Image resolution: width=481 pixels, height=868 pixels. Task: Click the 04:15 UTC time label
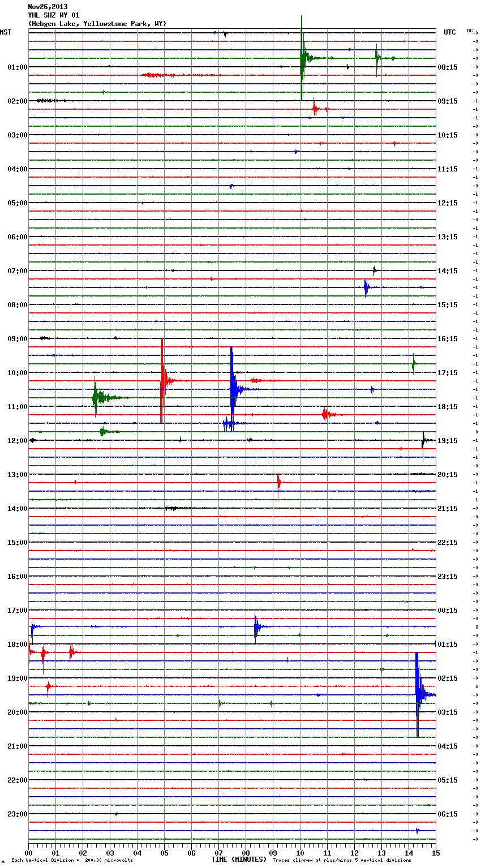tap(448, 746)
